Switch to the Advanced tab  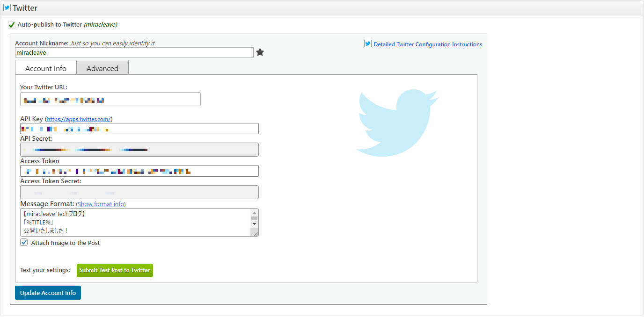102,68
